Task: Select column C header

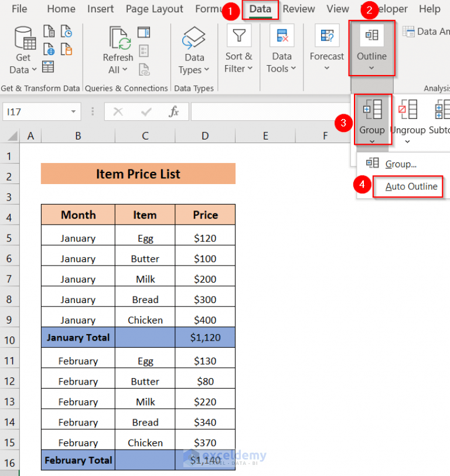Action: [145, 135]
